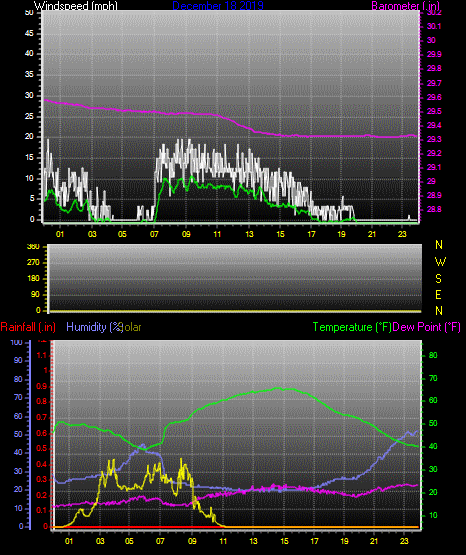This screenshot has height=555, width=466.
Task: Click the 180 degree axis value
Action: 33,279
